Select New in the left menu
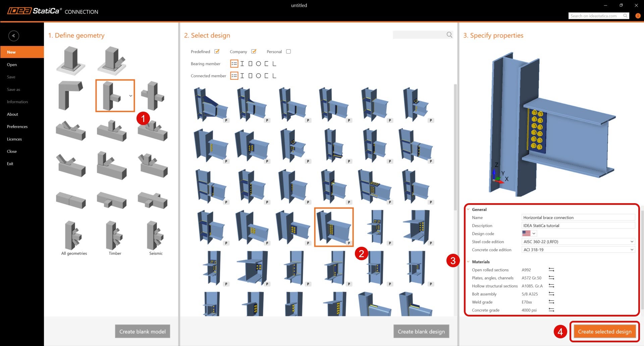The height and width of the screenshot is (346, 644). tap(22, 52)
